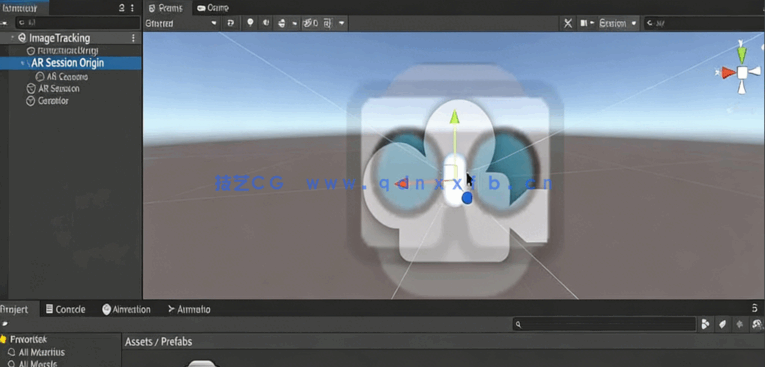Switch to the Game view tab
Image resolution: width=765 pixels, height=367 pixels.
click(x=212, y=8)
